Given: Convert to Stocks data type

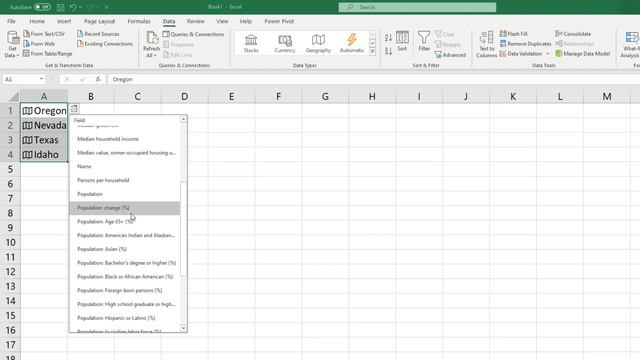Looking at the screenshot, I should [251, 44].
